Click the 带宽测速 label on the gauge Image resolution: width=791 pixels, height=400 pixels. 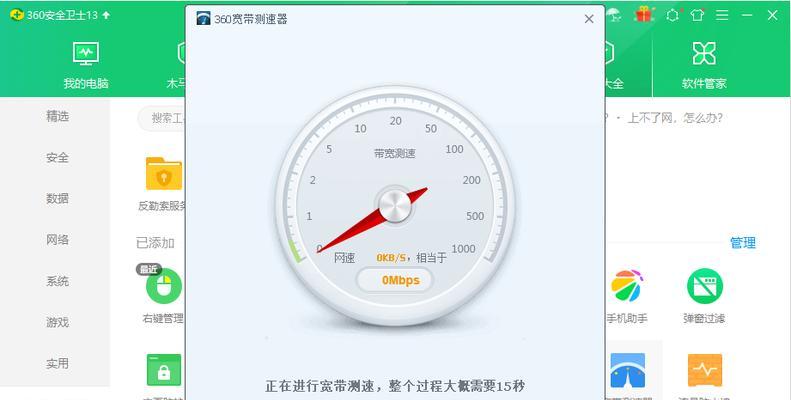click(394, 153)
